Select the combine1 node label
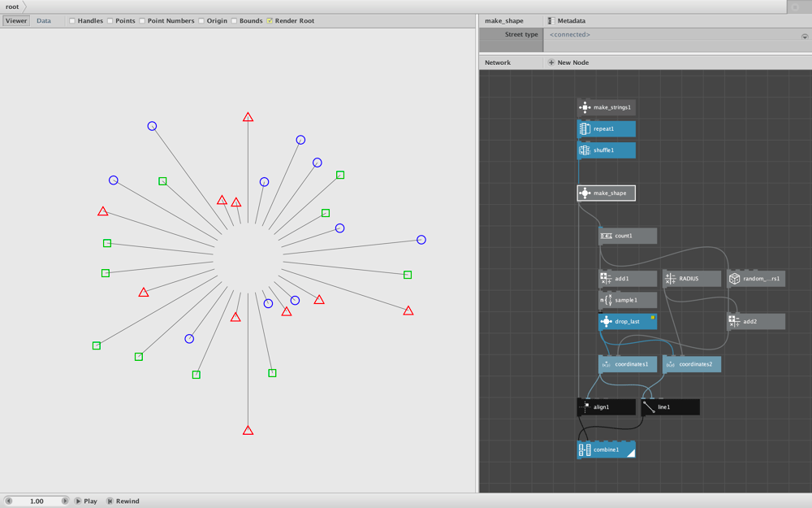This screenshot has width=812, height=508. tap(606, 449)
